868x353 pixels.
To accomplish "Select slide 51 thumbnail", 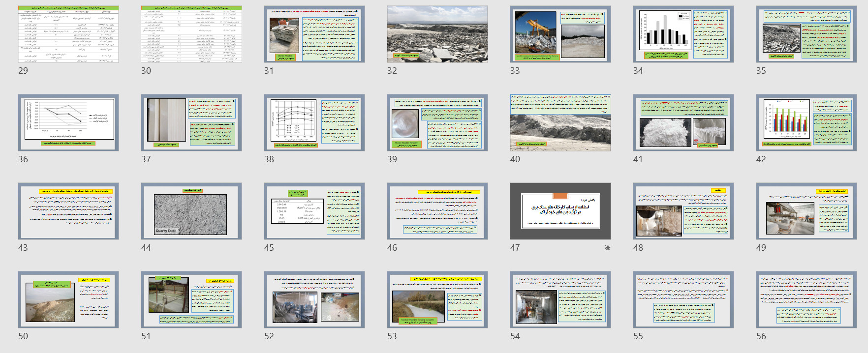I will click(191, 299).
